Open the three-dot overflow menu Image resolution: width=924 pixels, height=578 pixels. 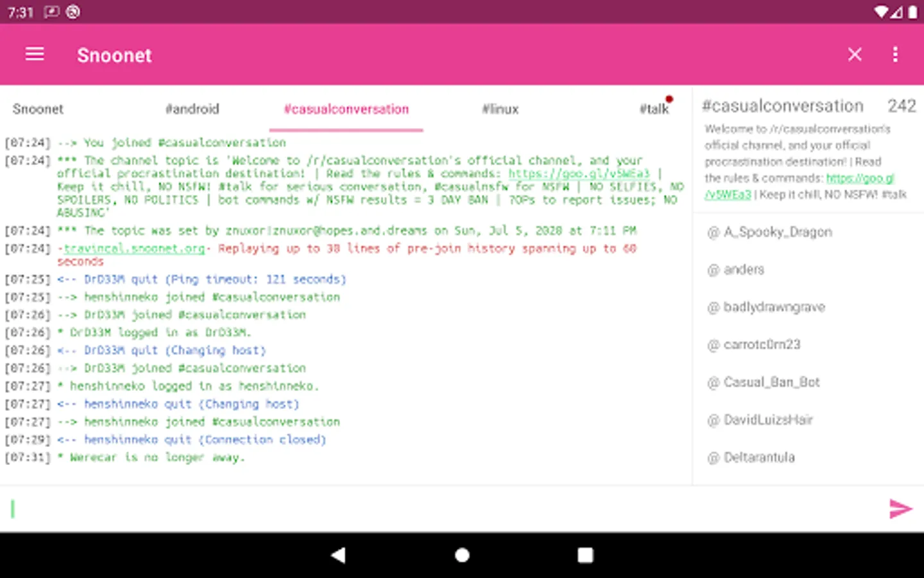tap(895, 55)
